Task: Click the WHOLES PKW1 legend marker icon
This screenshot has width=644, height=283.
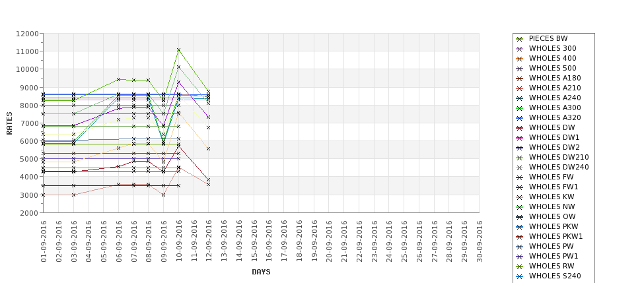Action: (520, 237)
